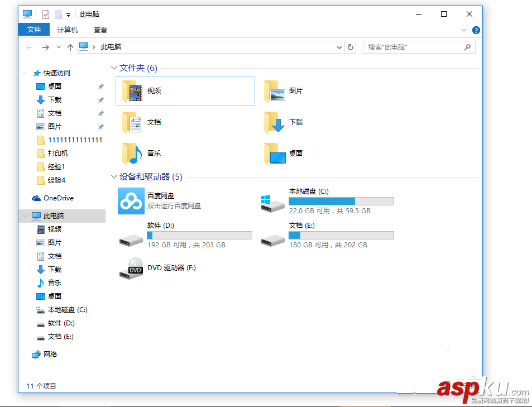Image resolution: width=532 pixels, height=407 pixels.
Task: Switch to the 查看 ribbon tab
Action: tap(100, 30)
